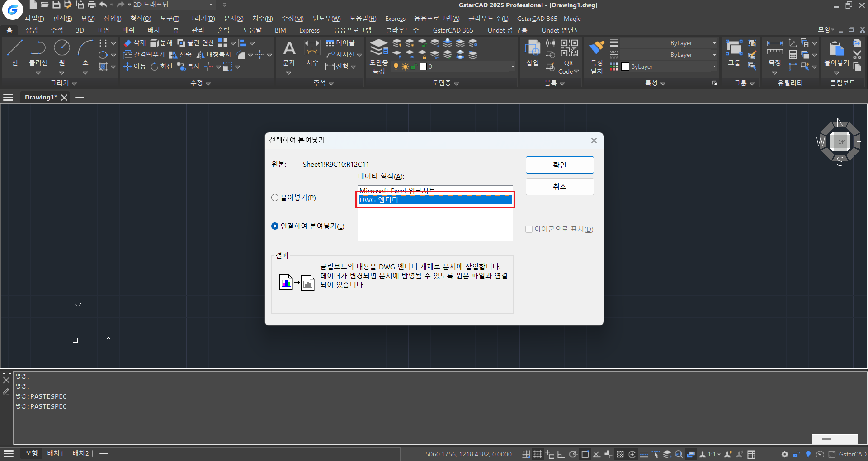Select the Circle (원) tool
The height and width of the screenshot is (461, 868).
point(62,52)
